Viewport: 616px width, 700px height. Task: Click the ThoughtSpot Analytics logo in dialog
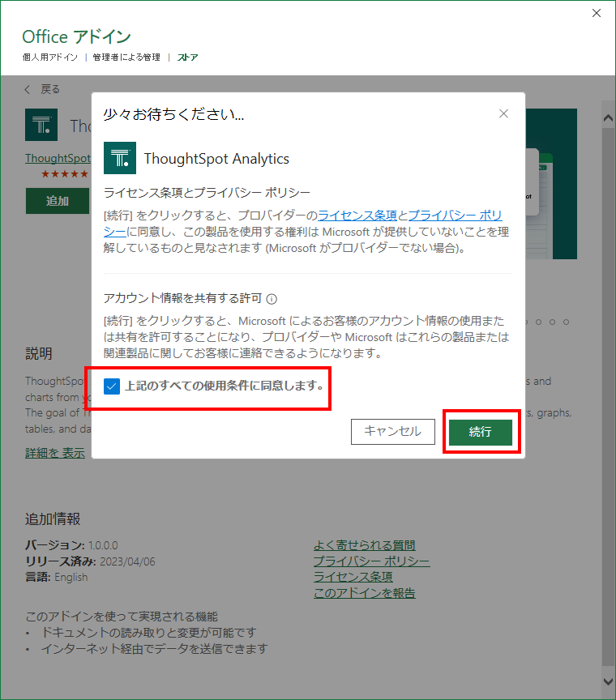[x=120, y=158]
